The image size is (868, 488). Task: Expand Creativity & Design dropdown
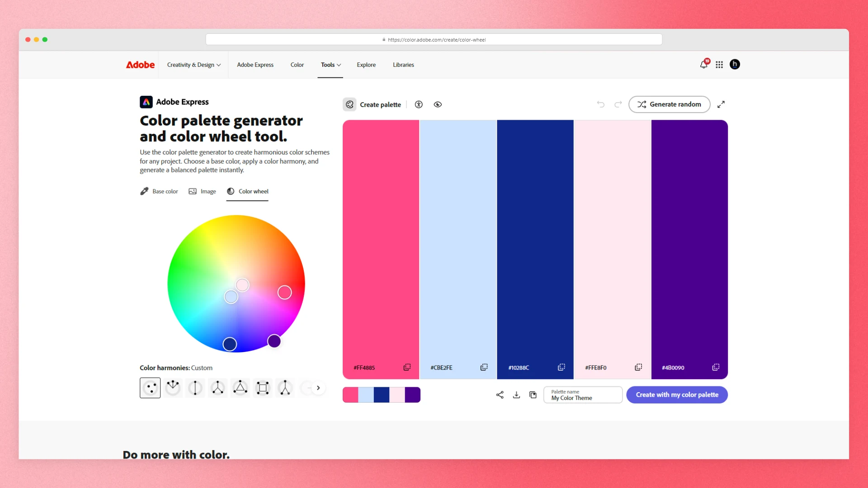194,65
